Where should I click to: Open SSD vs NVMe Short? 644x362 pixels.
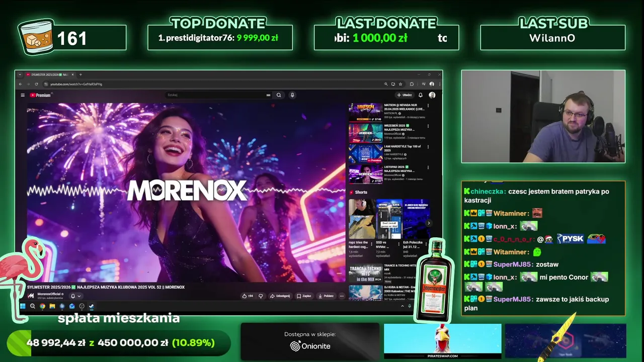[x=389, y=219]
